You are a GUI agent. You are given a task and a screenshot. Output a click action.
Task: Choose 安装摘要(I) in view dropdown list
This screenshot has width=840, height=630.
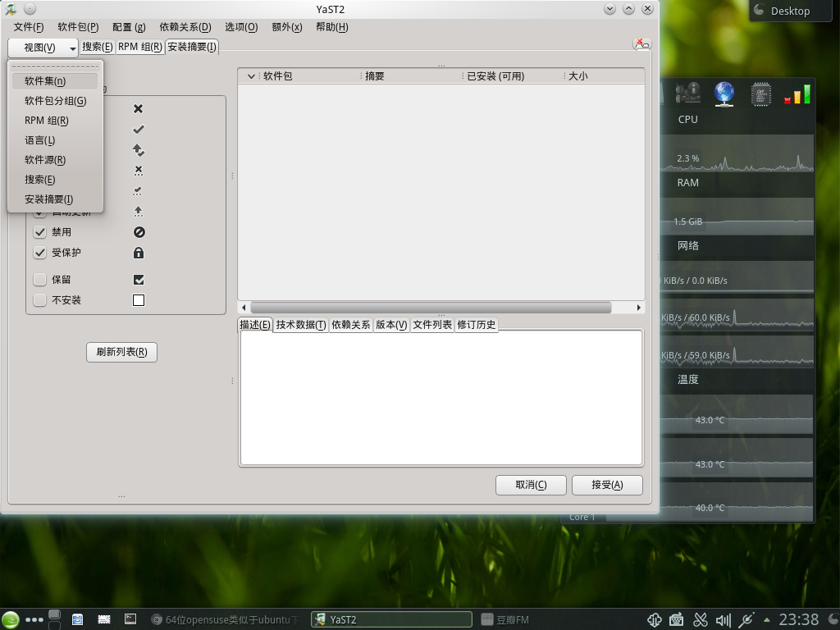pos(55,199)
